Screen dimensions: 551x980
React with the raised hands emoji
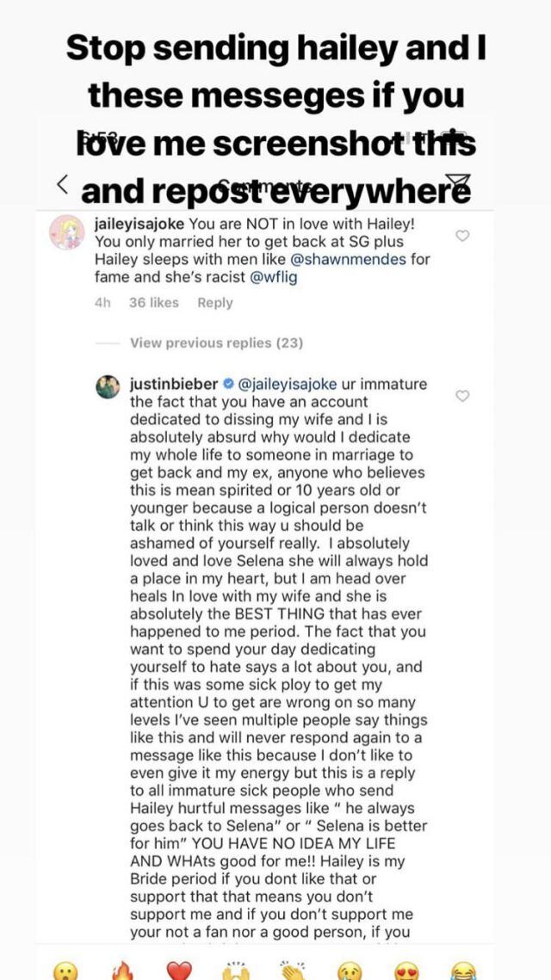click(235, 970)
